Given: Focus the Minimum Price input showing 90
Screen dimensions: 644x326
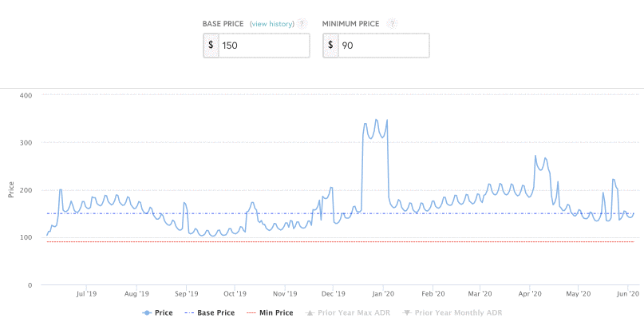Looking at the screenshot, I should pos(384,46).
